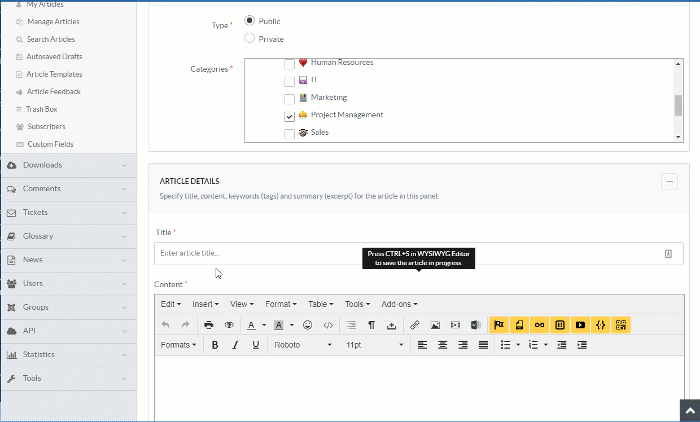Insert an image using the image icon

click(435, 325)
